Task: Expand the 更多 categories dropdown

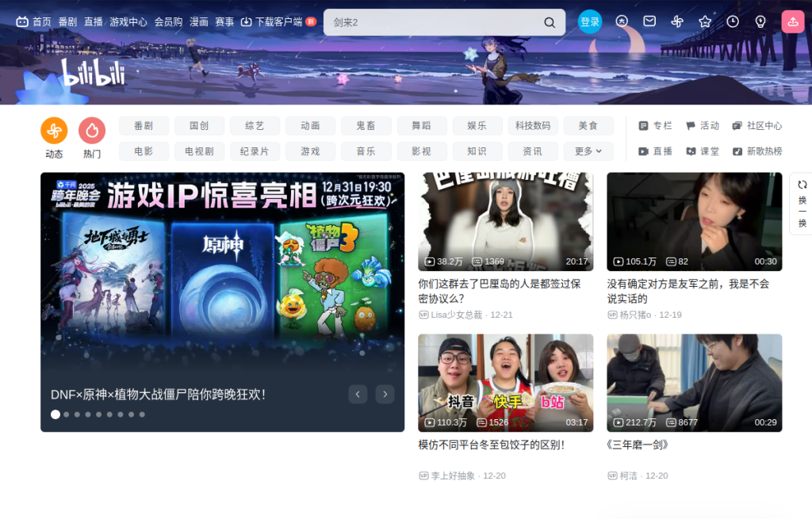Action: (x=588, y=151)
